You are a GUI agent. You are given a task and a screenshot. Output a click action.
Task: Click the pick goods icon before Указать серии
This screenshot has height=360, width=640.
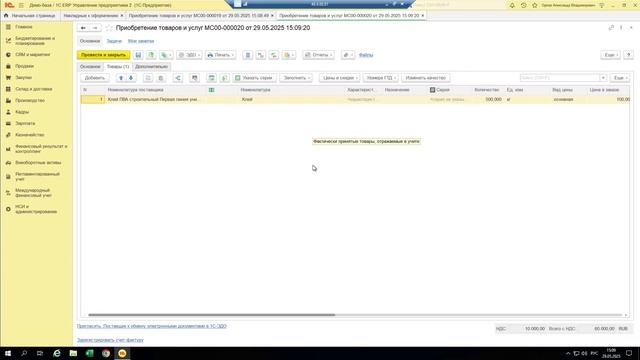tap(211, 78)
